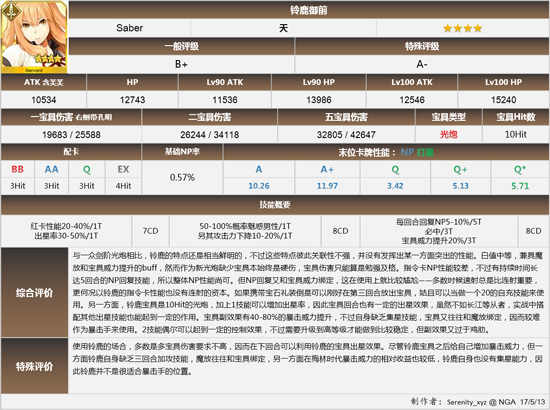Select the 'B+' general rating value
This screenshot has width=550, height=410.
point(181,64)
